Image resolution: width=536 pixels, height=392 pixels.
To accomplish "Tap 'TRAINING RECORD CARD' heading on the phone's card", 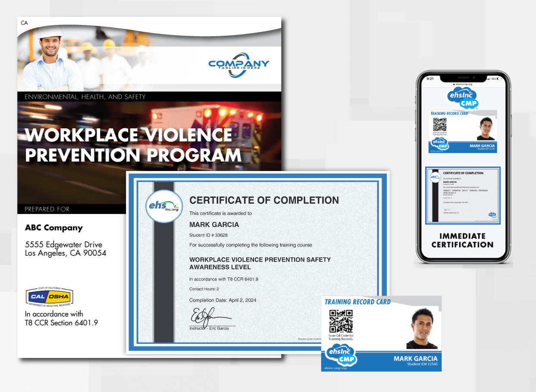I will tap(449, 114).
